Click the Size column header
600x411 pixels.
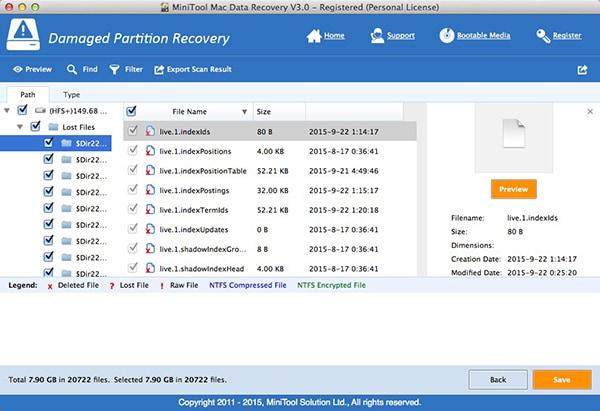[x=279, y=112]
